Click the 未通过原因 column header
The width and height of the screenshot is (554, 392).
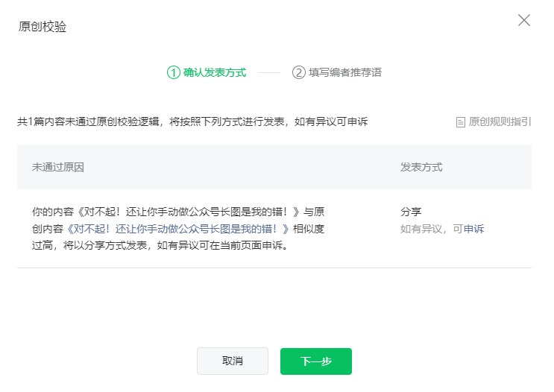coord(58,167)
